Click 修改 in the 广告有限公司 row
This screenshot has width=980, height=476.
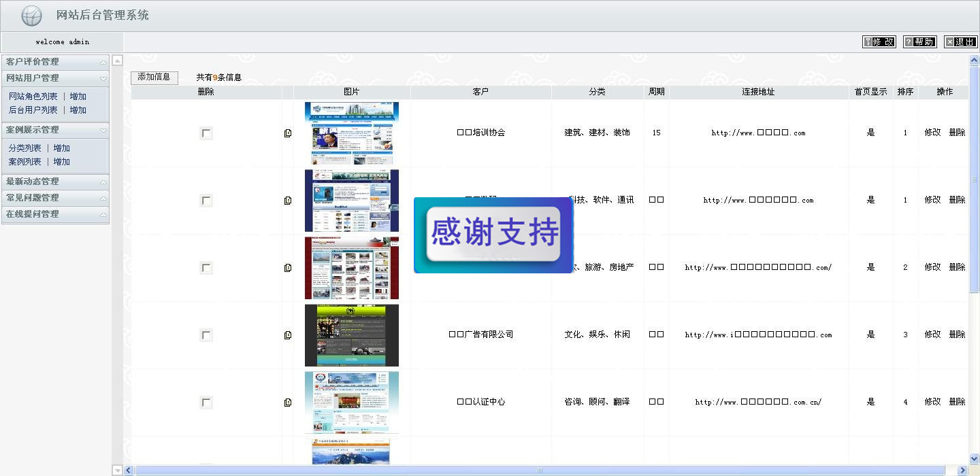coord(932,335)
